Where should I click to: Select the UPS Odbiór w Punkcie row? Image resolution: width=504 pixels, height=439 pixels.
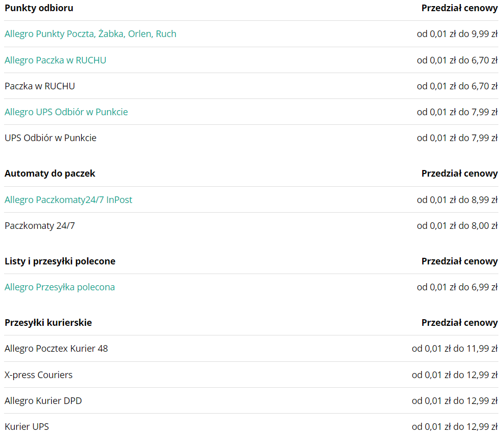pos(251,138)
